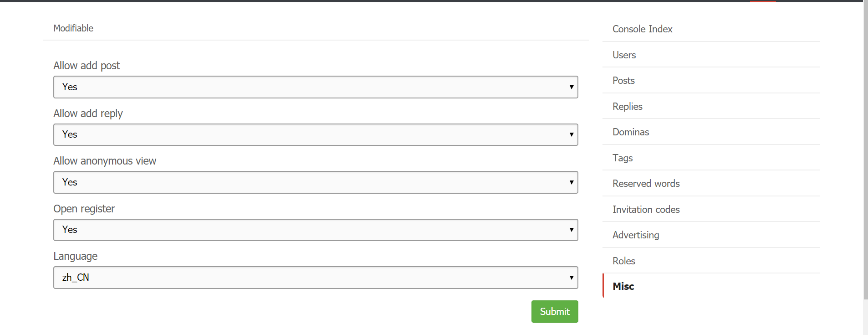Select the active Misc sidebar item
The image size is (868, 335).
click(x=623, y=286)
